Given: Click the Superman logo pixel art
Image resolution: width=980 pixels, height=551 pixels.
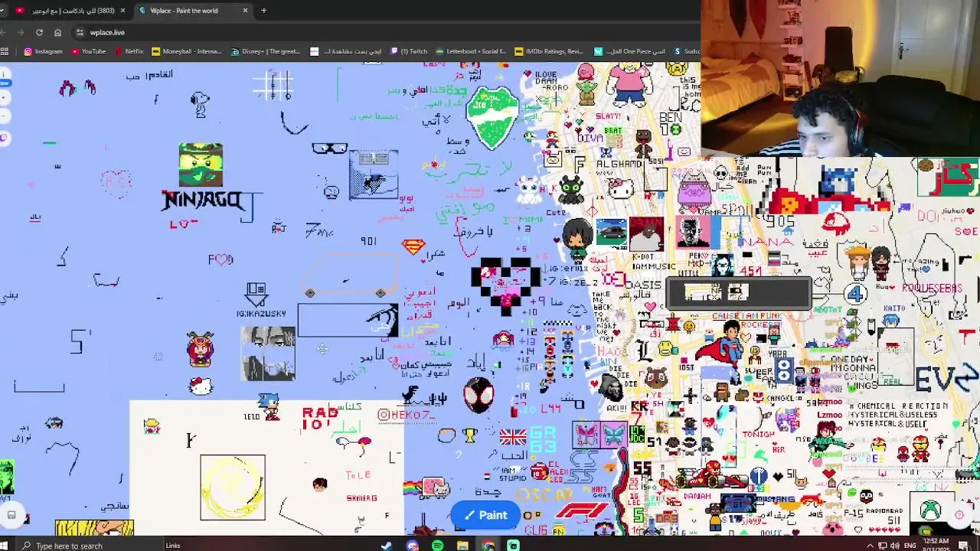Looking at the screenshot, I should [413, 246].
